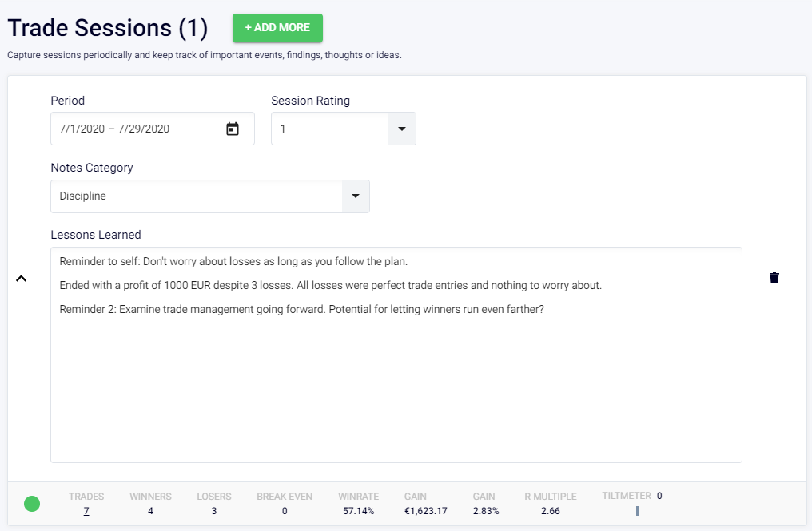Click the gain percentage 2.83%
Screen dimensions: 812x531
coord(486,511)
